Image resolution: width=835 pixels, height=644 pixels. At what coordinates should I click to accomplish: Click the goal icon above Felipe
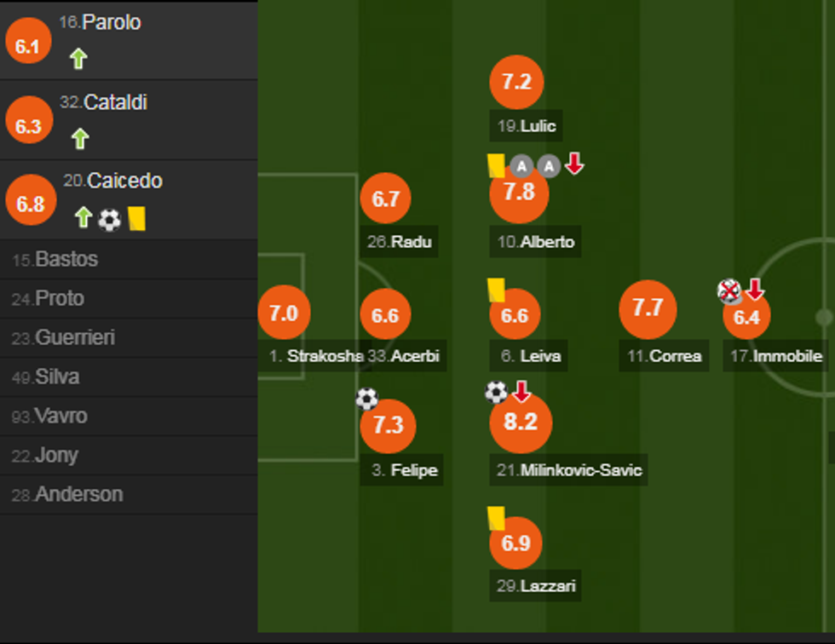tap(366, 396)
